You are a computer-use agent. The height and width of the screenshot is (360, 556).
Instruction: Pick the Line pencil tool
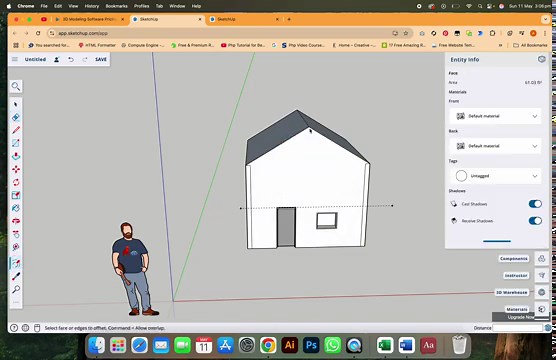pos(16,130)
